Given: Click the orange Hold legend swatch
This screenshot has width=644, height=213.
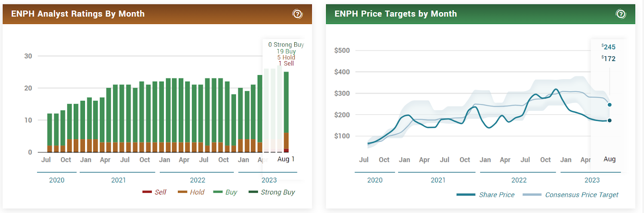Looking at the screenshot, I should coord(183,192).
